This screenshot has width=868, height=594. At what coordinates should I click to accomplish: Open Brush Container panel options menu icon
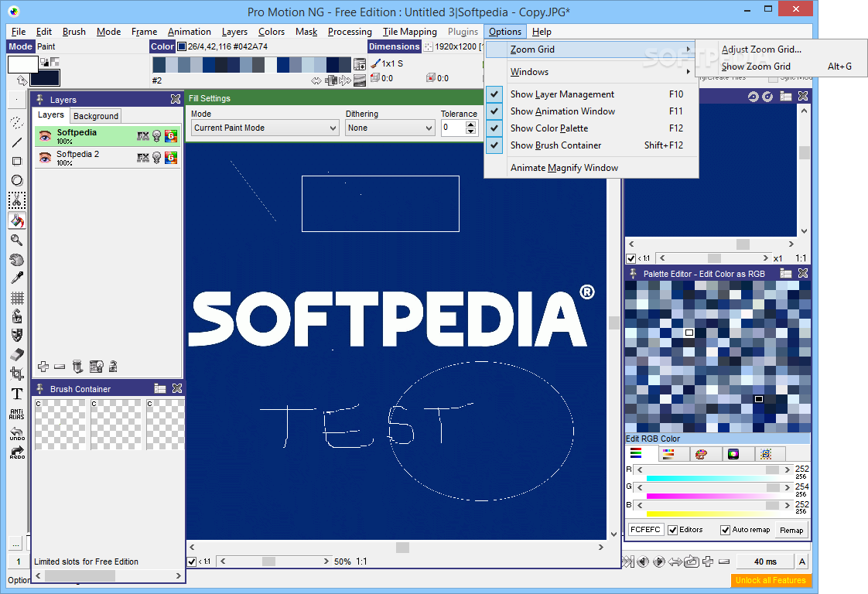160,388
